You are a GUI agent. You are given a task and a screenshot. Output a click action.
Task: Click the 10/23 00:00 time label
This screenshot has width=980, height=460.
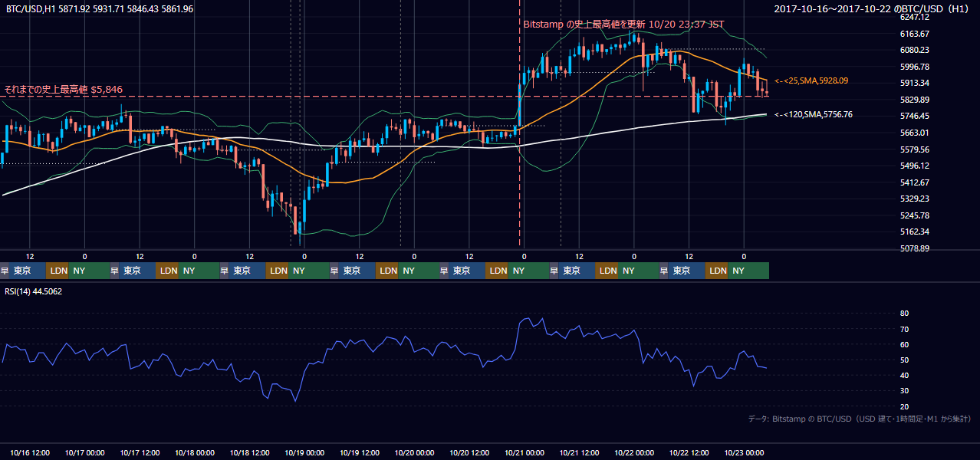pyautogui.click(x=745, y=452)
